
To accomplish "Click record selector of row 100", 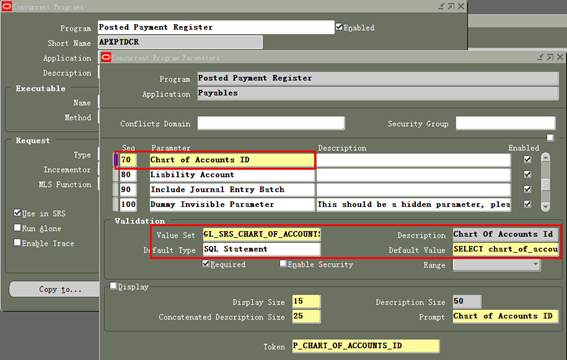I will point(115,204).
